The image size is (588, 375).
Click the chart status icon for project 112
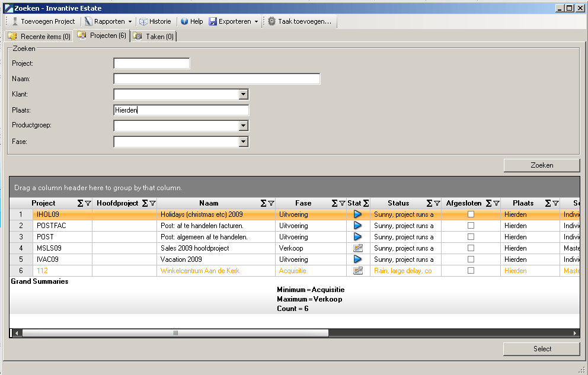pyautogui.click(x=358, y=271)
